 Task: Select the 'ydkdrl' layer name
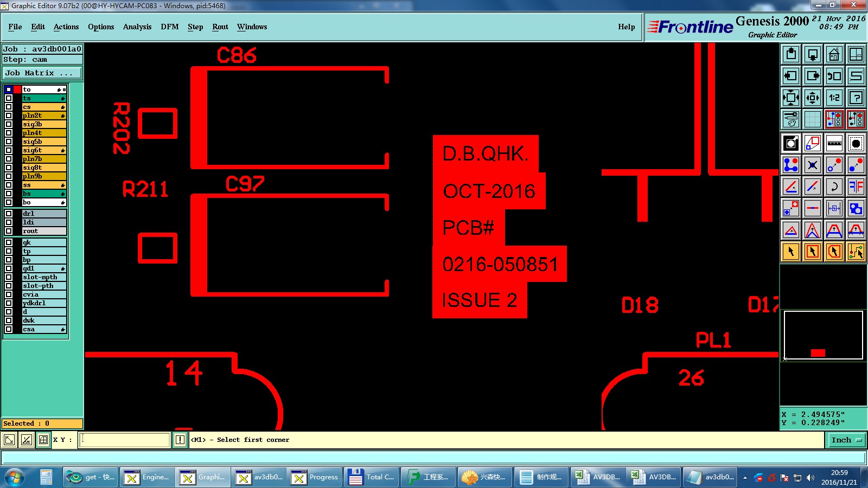tap(44, 303)
